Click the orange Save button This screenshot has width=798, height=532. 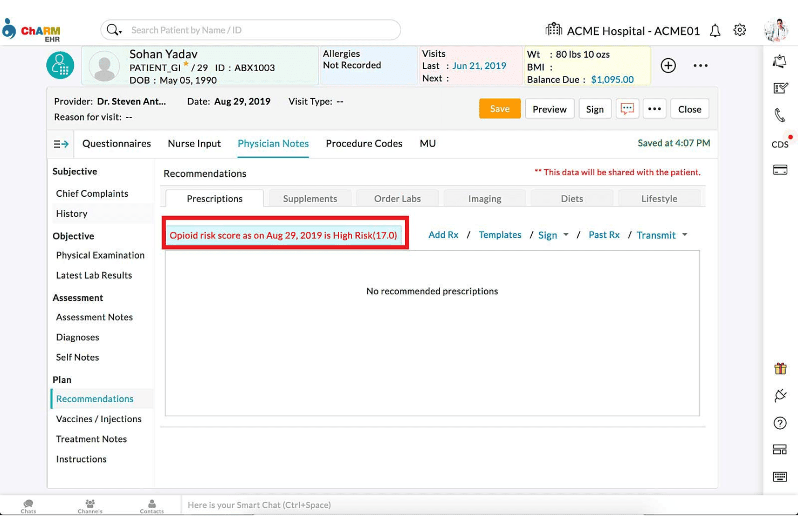pyautogui.click(x=500, y=109)
